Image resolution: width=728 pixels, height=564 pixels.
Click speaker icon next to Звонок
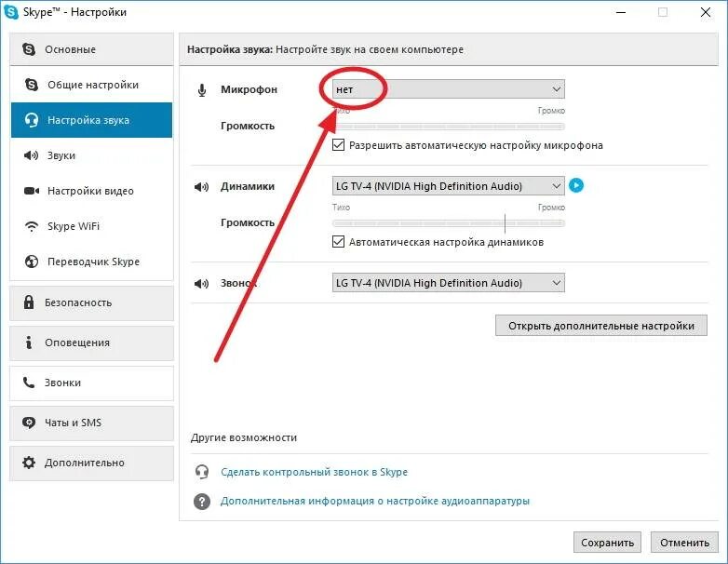[201, 283]
